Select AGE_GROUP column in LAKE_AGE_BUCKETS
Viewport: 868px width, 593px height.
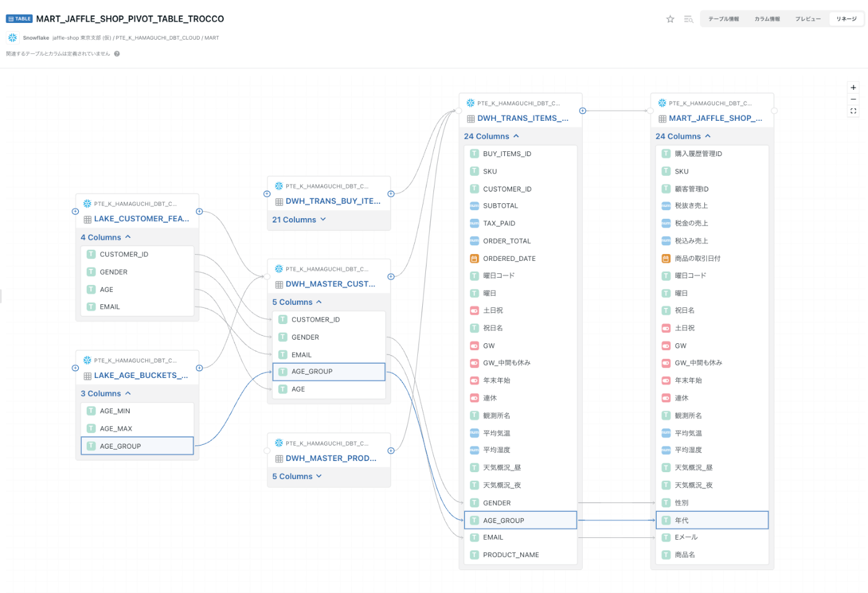137,446
